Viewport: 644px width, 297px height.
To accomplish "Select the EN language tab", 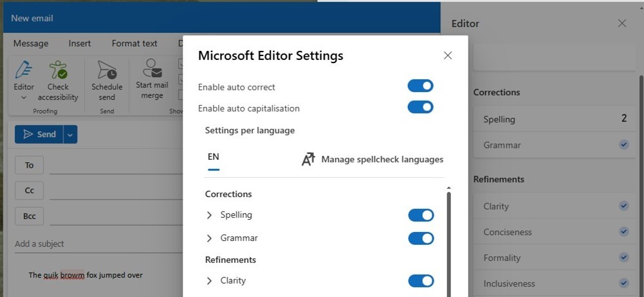I will (214, 157).
